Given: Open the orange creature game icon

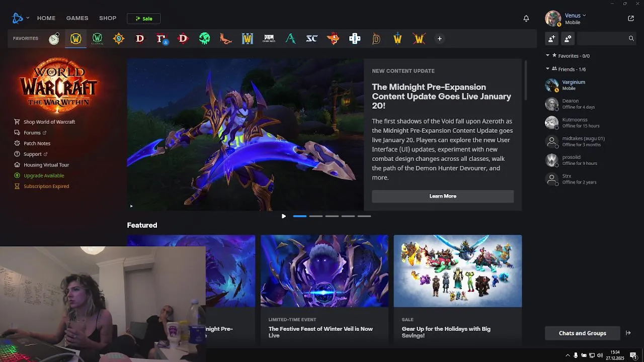Looking at the screenshot, I should point(226,39).
